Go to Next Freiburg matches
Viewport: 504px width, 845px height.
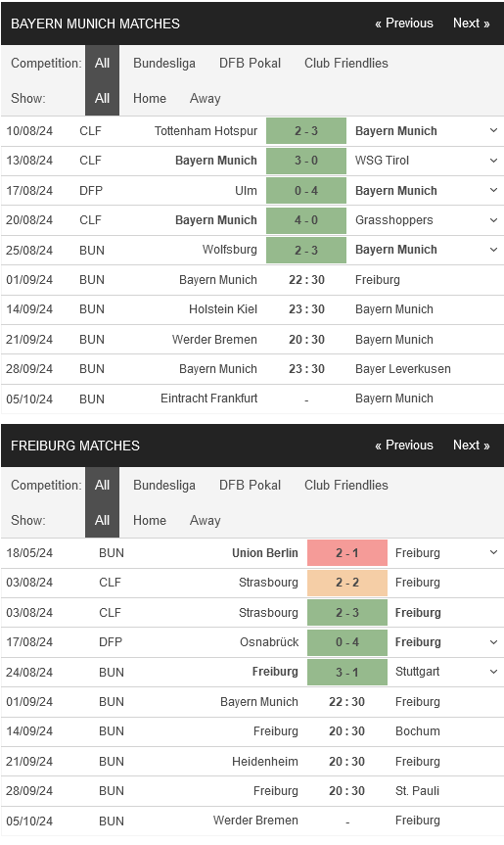click(x=471, y=446)
